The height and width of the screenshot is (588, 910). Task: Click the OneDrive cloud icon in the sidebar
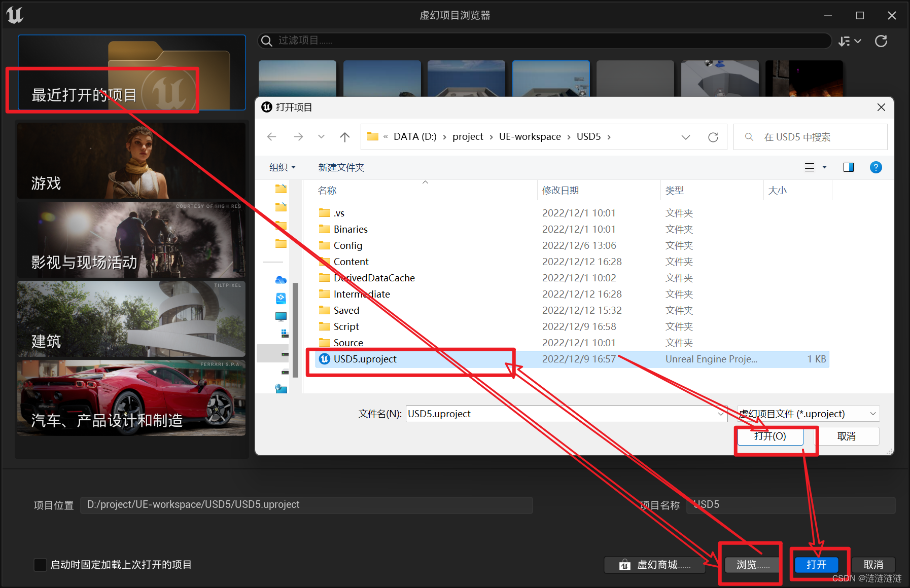pos(281,280)
